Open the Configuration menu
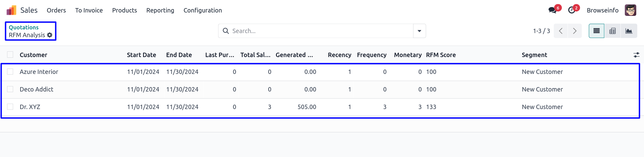This screenshot has width=644, height=157. pyautogui.click(x=203, y=10)
